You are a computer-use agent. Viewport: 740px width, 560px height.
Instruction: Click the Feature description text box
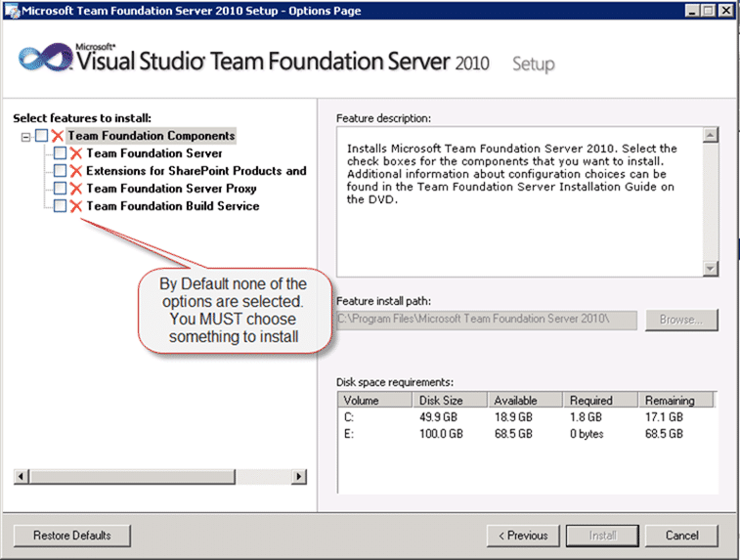tap(519, 202)
